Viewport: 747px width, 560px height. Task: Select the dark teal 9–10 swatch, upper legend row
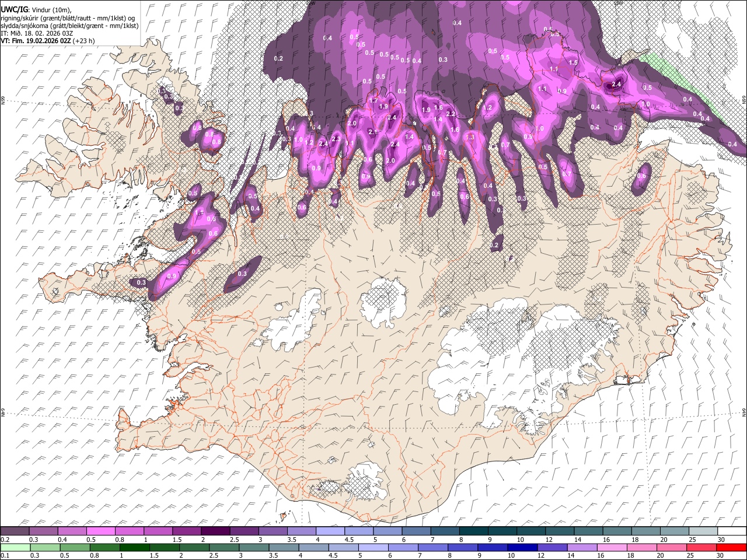(502, 531)
